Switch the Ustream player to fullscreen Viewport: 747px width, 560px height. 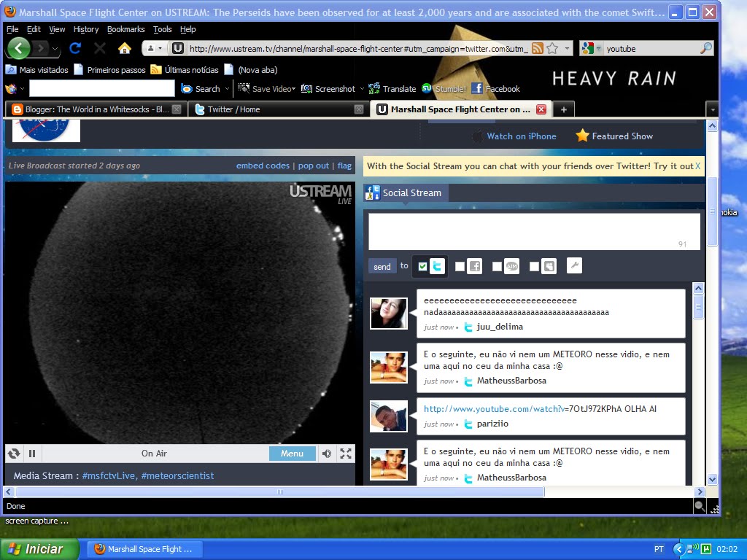point(346,454)
